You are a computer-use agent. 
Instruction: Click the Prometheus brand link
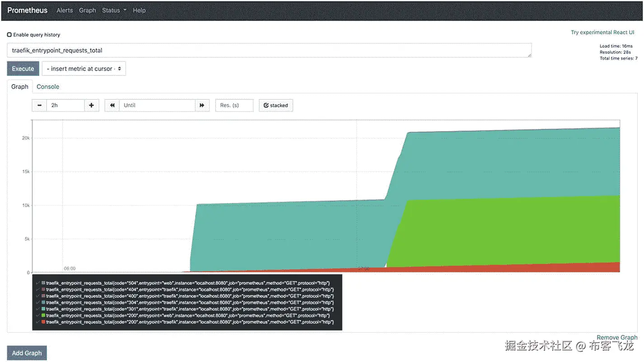click(x=27, y=10)
